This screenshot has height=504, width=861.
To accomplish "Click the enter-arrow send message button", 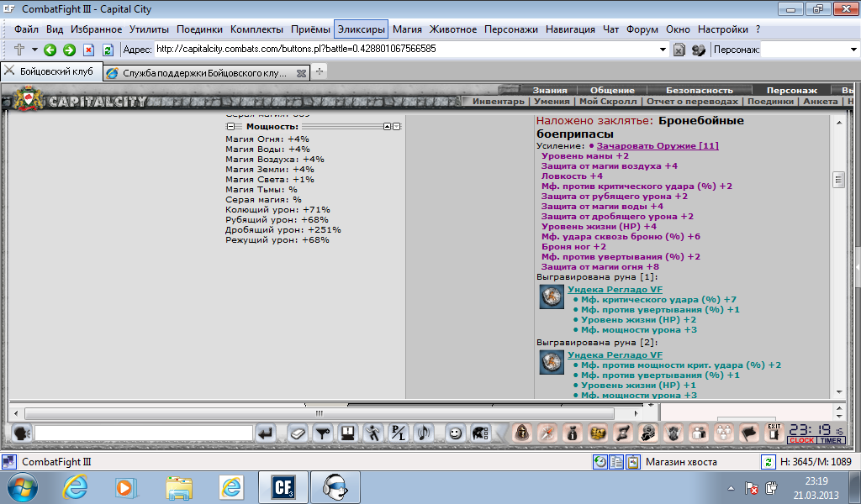I will tap(266, 433).
